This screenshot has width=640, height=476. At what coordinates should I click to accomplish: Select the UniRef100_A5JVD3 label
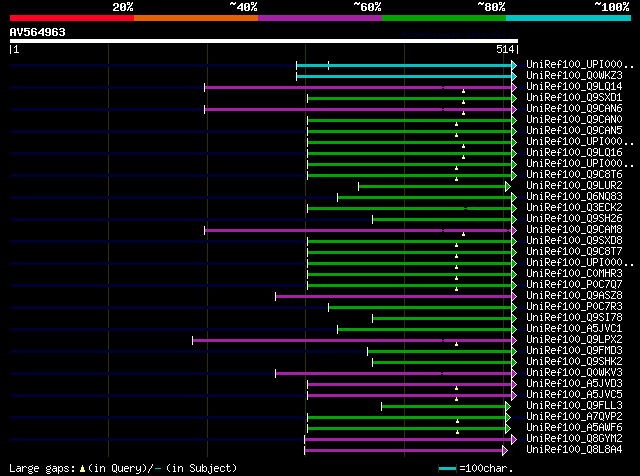[x=574, y=384]
